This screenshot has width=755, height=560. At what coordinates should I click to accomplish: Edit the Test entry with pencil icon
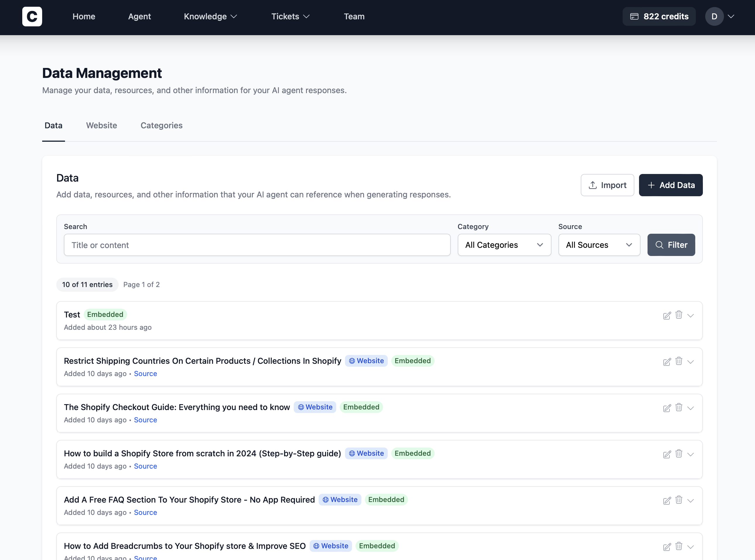tap(667, 316)
